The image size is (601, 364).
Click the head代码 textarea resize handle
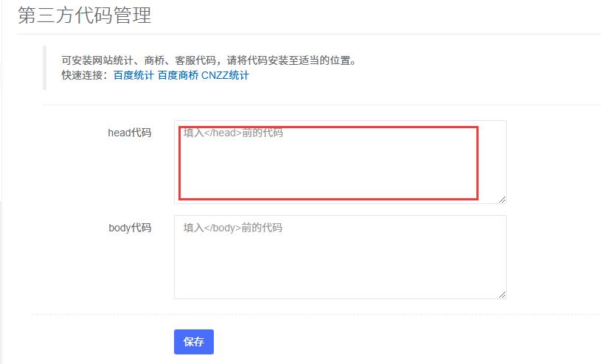[x=502, y=200]
